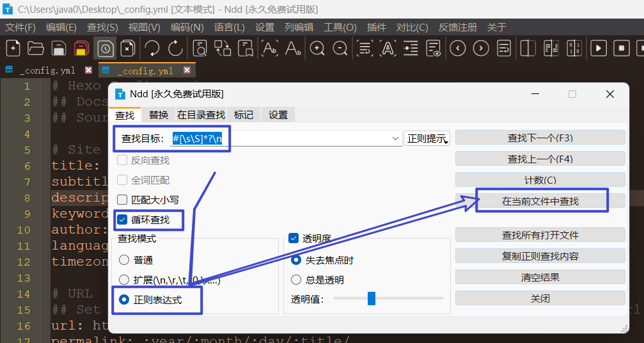Click 在当前文件中查找 button
The height and width of the screenshot is (343, 644).
(540, 201)
